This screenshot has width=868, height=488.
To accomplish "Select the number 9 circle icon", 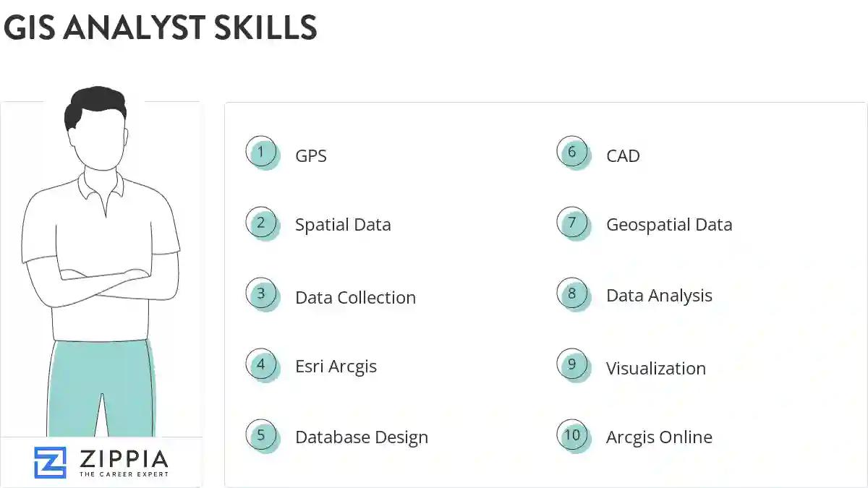I will (x=572, y=364).
